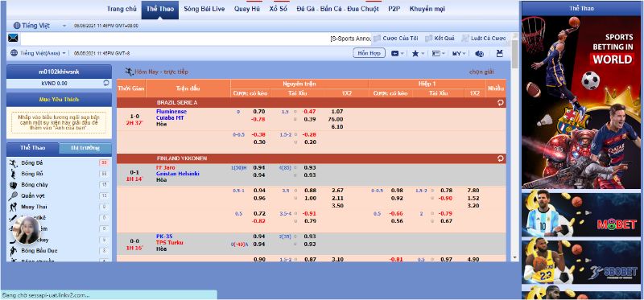Click the running player icon beside Hôm Nay
This screenshot has height=300, width=644.
click(x=130, y=72)
